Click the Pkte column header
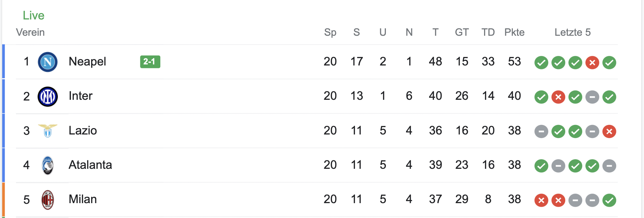Viewport: 644px width, 218px height. 514,32
